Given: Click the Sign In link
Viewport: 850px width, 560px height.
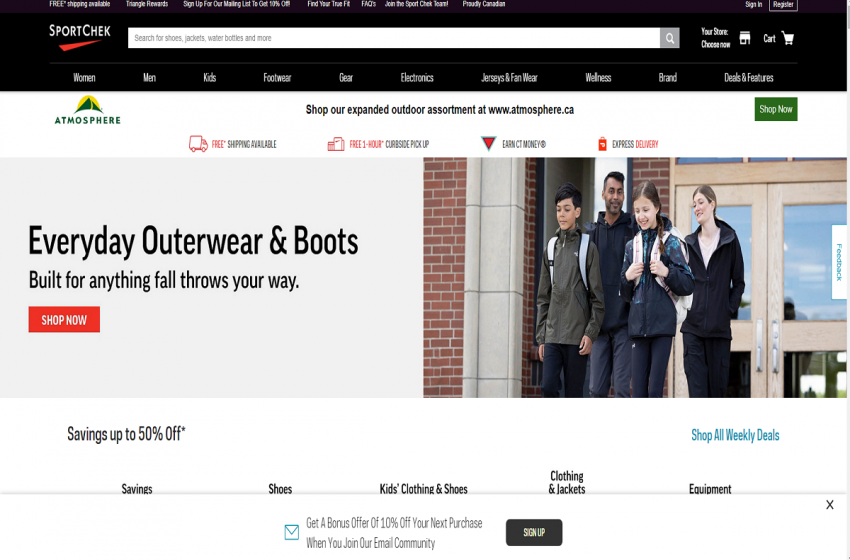Looking at the screenshot, I should (x=753, y=4).
